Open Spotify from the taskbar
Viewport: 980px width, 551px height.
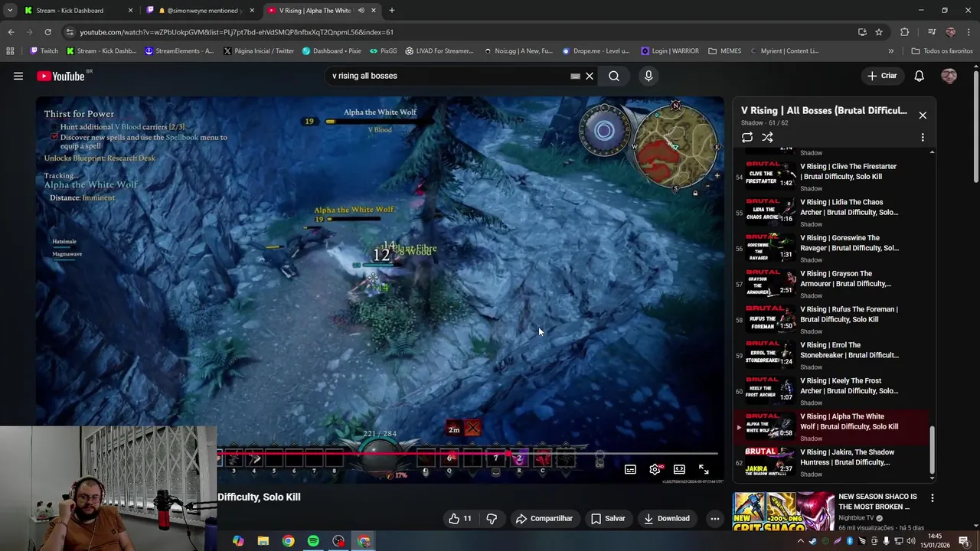[313, 541]
